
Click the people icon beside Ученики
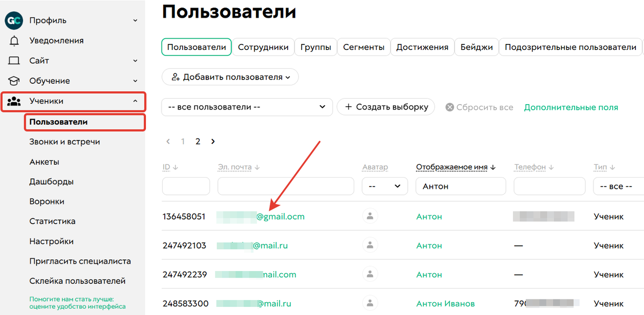(14, 101)
